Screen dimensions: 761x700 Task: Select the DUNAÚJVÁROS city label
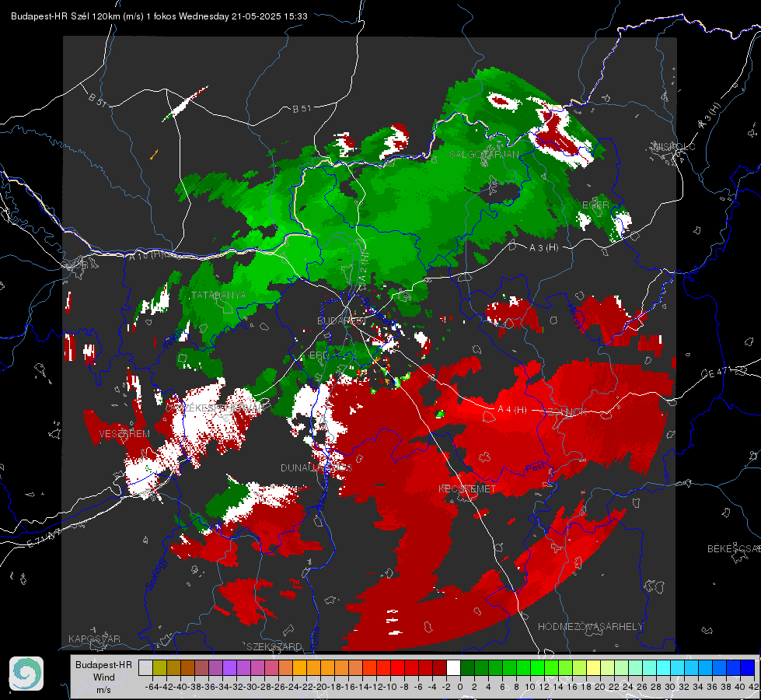tap(316, 467)
